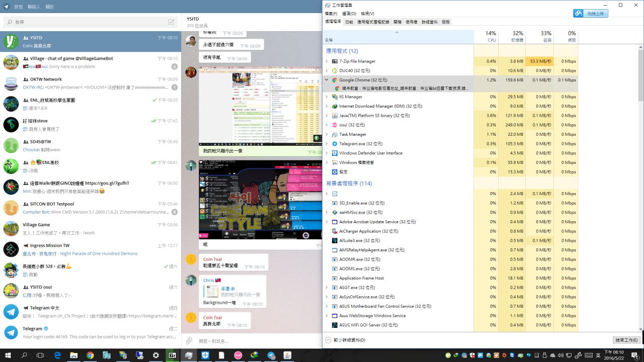Expand the Telegram.exe process row
644x362 pixels.
(327, 144)
